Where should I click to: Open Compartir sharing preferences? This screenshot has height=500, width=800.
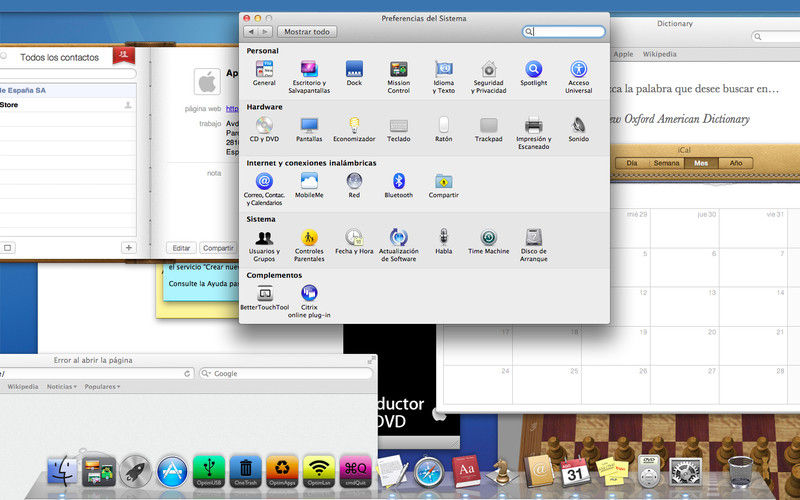pos(443,186)
